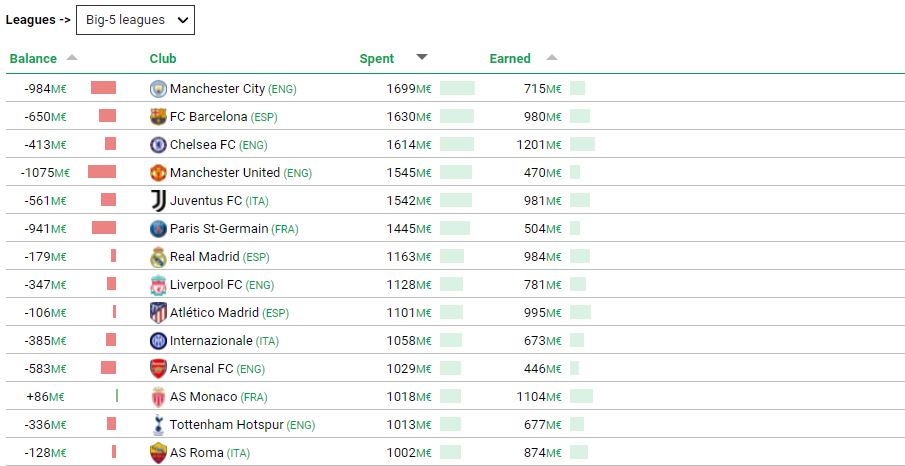The width and height of the screenshot is (905, 466).
Task: Click the Chelsea FC badge icon
Action: (x=158, y=145)
